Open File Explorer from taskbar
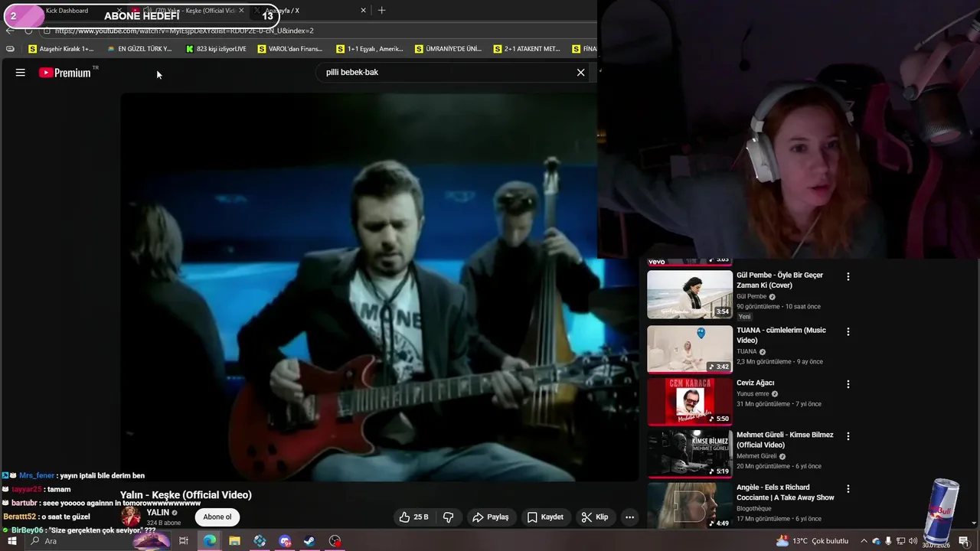The image size is (980, 551). point(234,541)
